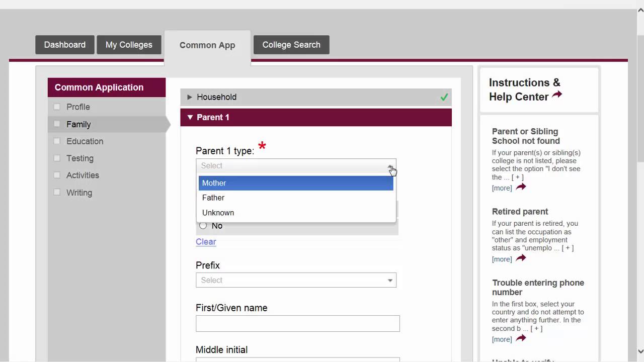Screen dimensions: 644x362
Task: Click the Instructions & Help Center heading
Action: coord(525,89)
